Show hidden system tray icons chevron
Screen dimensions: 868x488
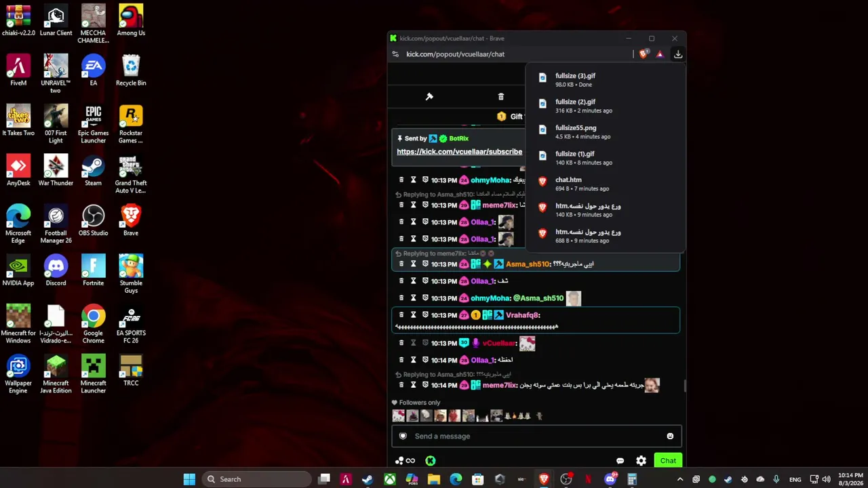click(680, 479)
